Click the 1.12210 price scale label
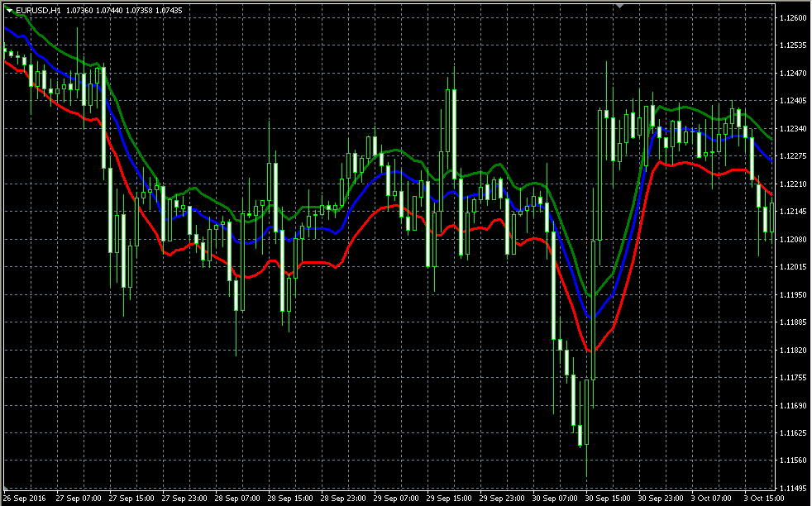 click(792, 184)
